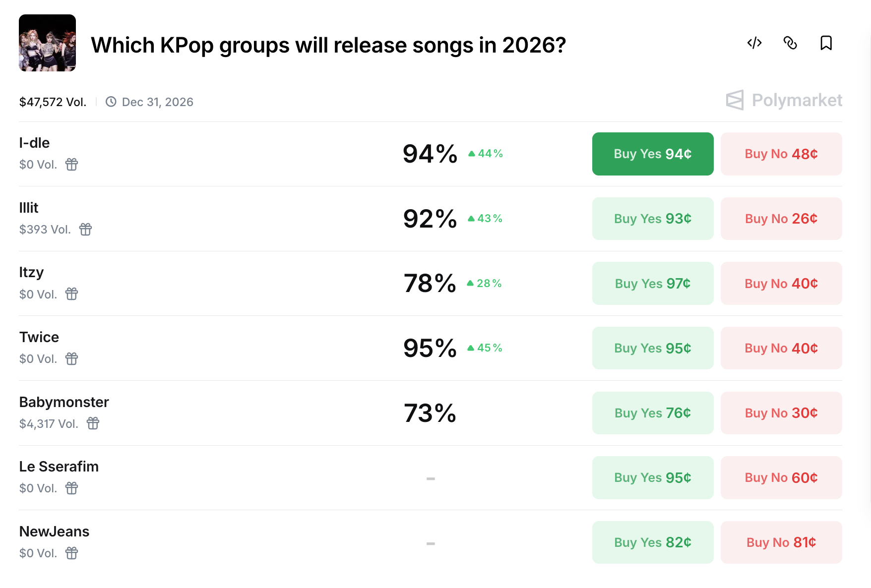Buy Yes on Babymonster at 76¢
This screenshot has height=588, width=871.
(x=653, y=413)
